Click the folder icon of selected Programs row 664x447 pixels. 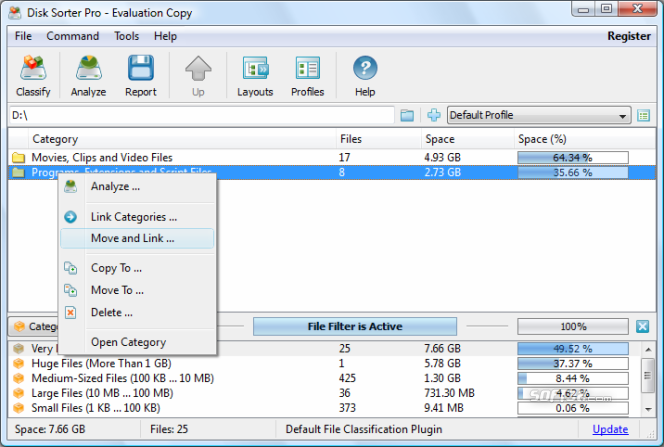pyautogui.click(x=18, y=172)
